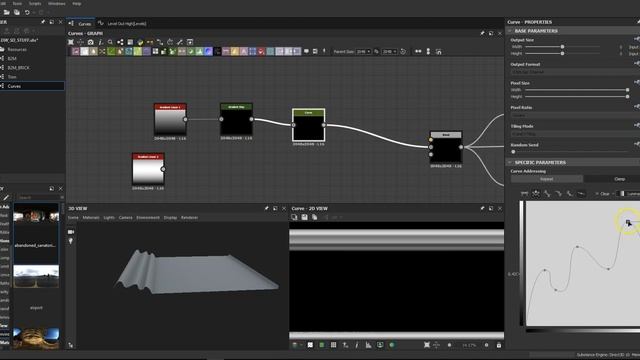Open the Environment menu in 3D View
The height and width of the screenshot is (360, 640).
pos(148,218)
